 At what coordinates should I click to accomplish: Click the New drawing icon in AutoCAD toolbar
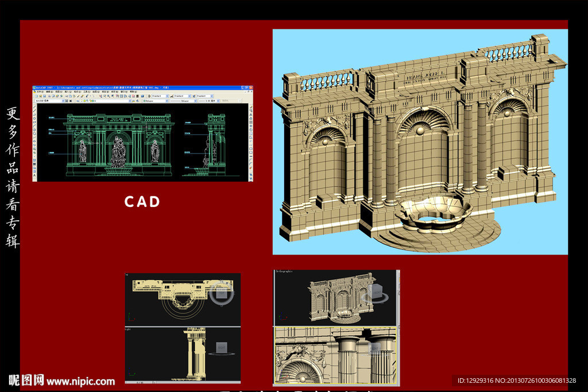36,96
